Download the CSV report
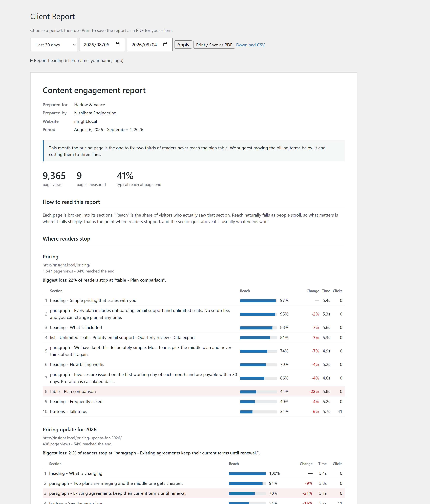 (x=250, y=45)
